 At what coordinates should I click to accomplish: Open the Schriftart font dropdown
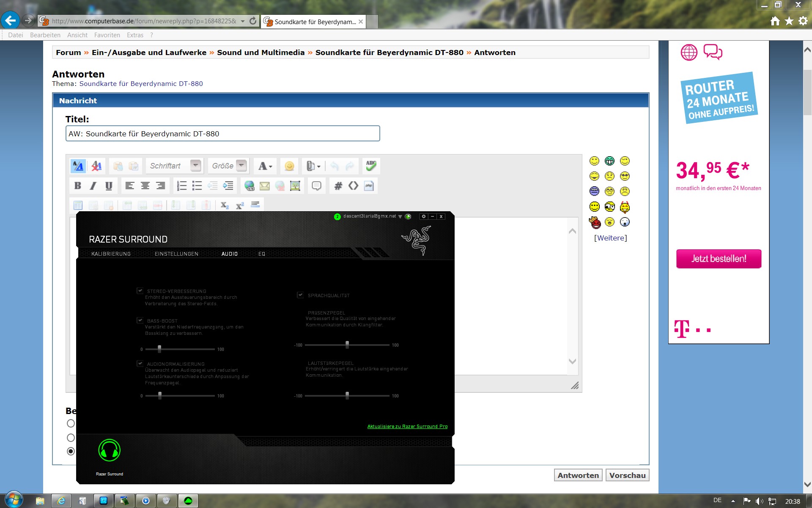point(195,166)
